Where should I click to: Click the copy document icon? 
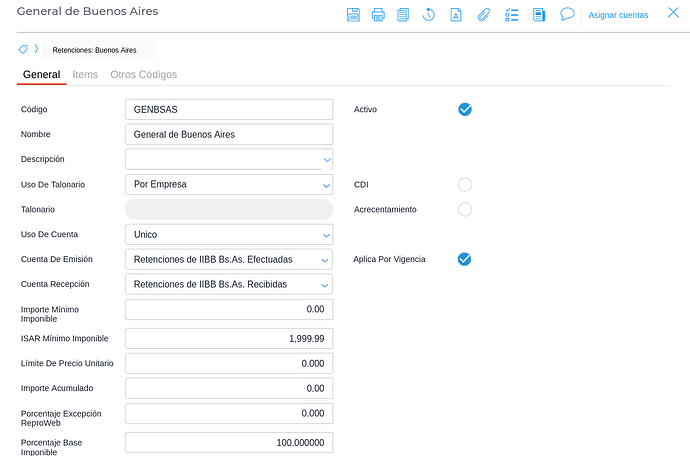[403, 15]
